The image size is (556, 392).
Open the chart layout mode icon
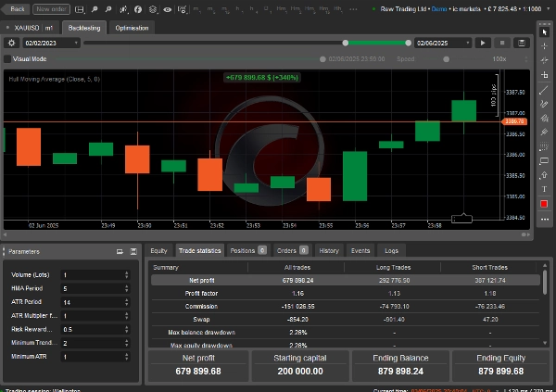tap(80, 9)
